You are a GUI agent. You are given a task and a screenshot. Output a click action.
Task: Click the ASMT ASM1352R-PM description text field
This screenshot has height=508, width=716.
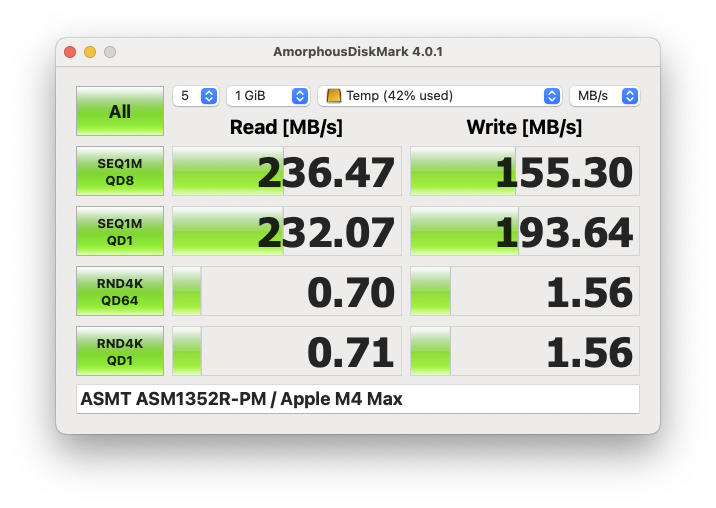(x=358, y=399)
